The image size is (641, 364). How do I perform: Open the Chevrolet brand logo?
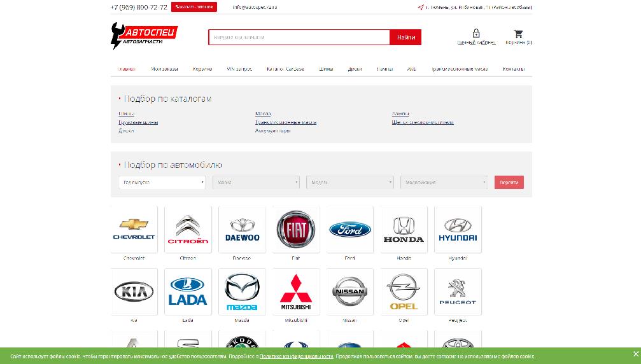[x=134, y=230]
